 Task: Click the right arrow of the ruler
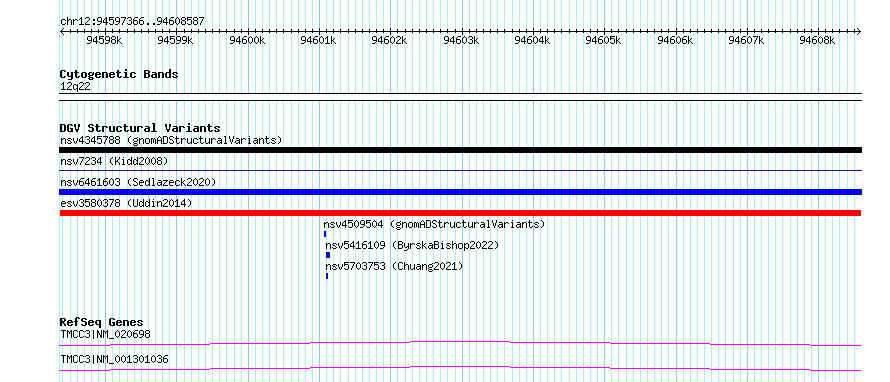[x=859, y=32]
